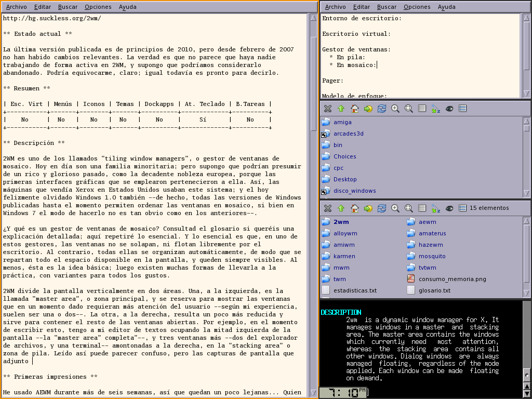Click home icon in lower file manager
The width and height of the screenshot is (532, 399).
click(354, 208)
